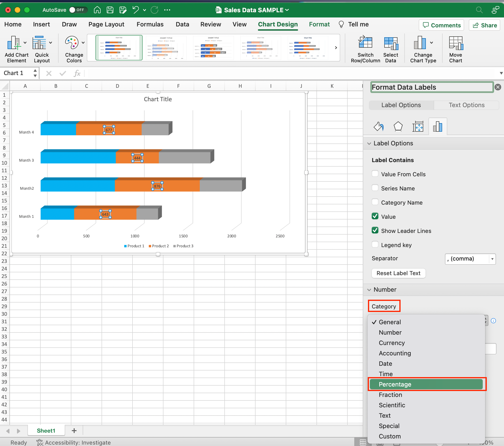Click Accessibility Investigate status icon
Viewport: 504px width, 446px height.
pyautogui.click(x=39, y=442)
